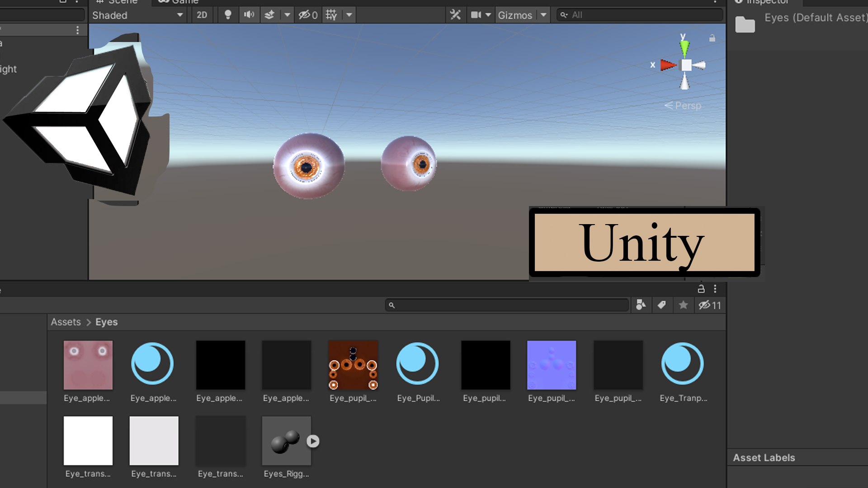Expand camera settings dropdown arrow

pos(488,15)
